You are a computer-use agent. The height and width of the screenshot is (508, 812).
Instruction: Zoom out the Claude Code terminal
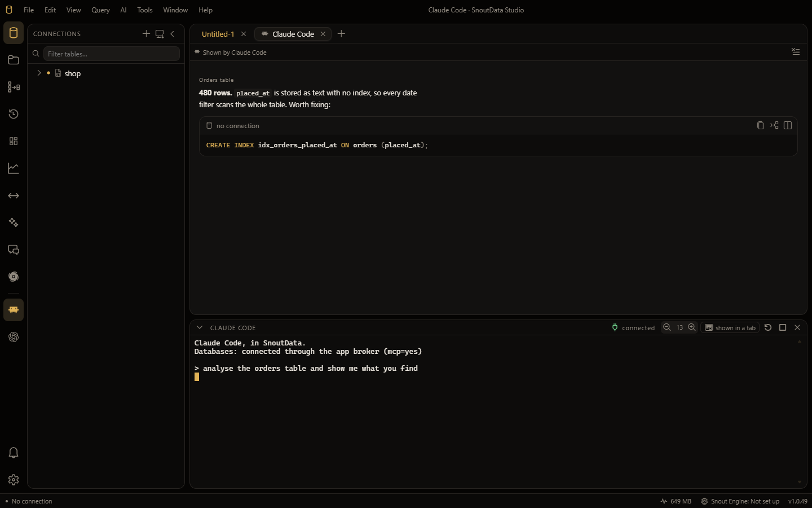pos(667,327)
